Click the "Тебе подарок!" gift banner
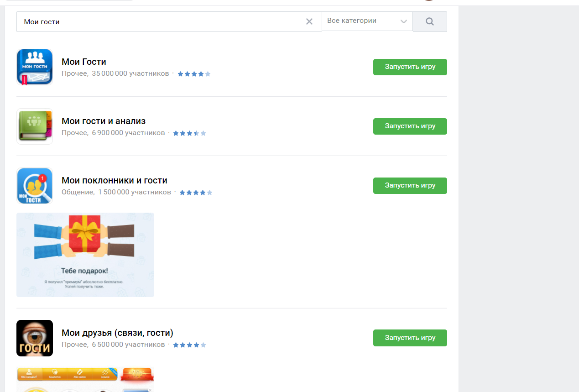 pyautogui.click(x=85, y=255)
